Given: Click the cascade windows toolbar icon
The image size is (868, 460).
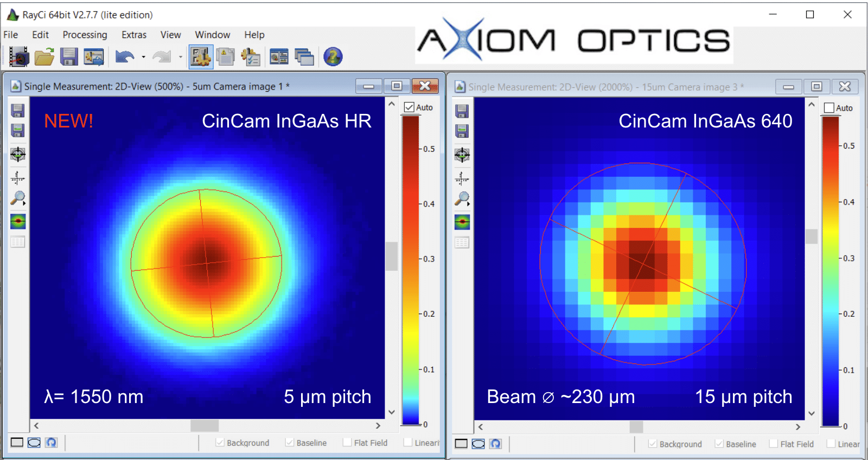Looking at the screenshot, I should click(x=304, y=56).
